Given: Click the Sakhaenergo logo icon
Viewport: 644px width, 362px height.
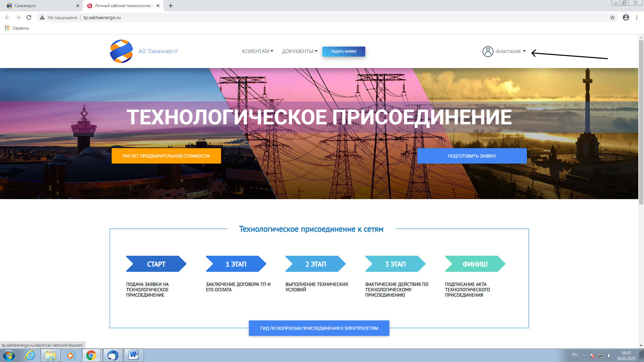Looking at the screenshot, I should point(121,51).
